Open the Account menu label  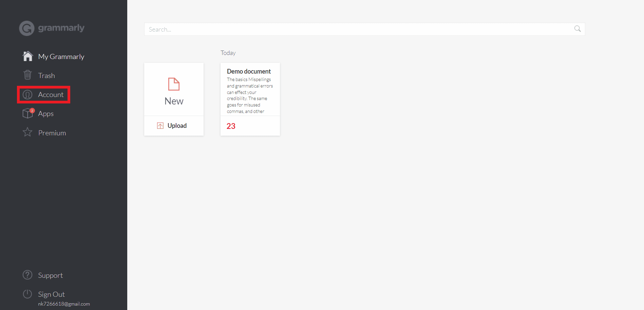point(51,95)
